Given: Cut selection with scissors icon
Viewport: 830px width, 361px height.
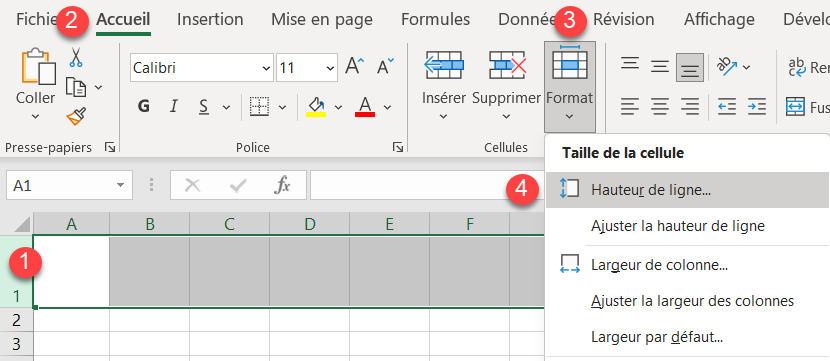Looking at the screenshot, I should coord(76,57).
